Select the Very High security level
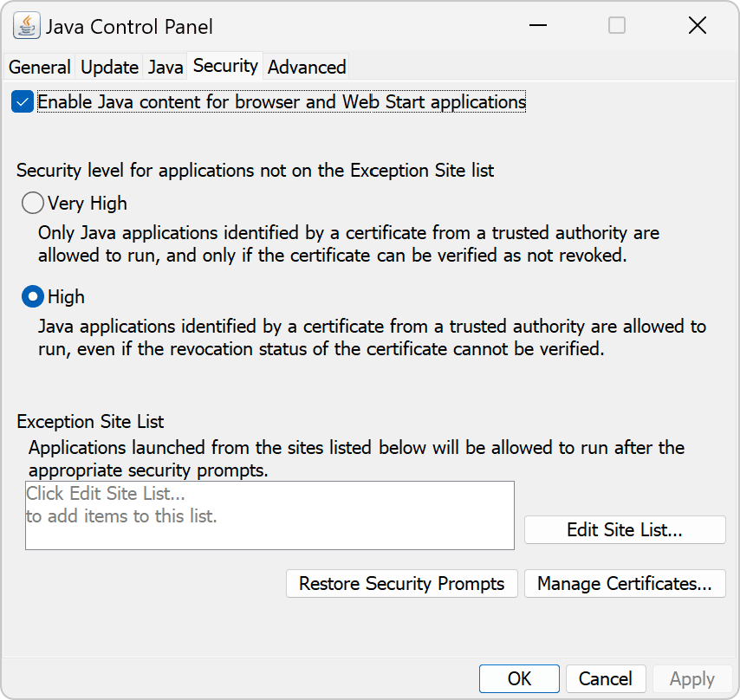740x700 pixels. click(33, 203)
